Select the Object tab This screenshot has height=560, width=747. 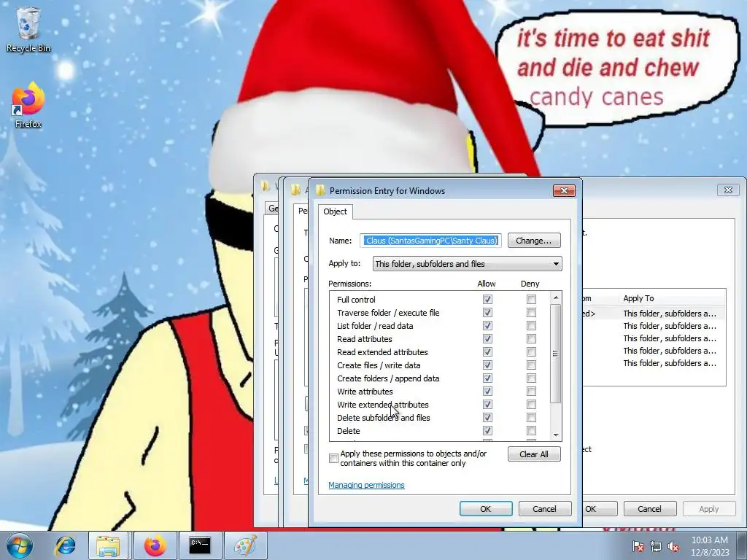[x=335, y=211]
